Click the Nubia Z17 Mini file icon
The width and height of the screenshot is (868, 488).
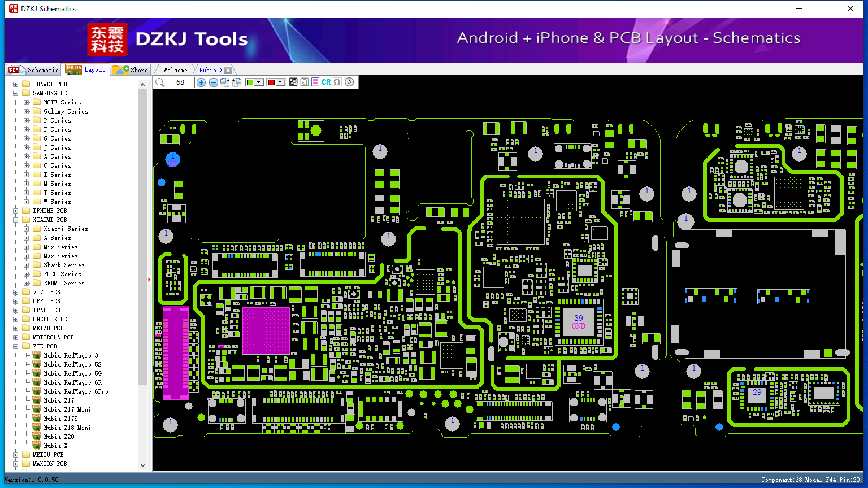click(x=37, y=409)
